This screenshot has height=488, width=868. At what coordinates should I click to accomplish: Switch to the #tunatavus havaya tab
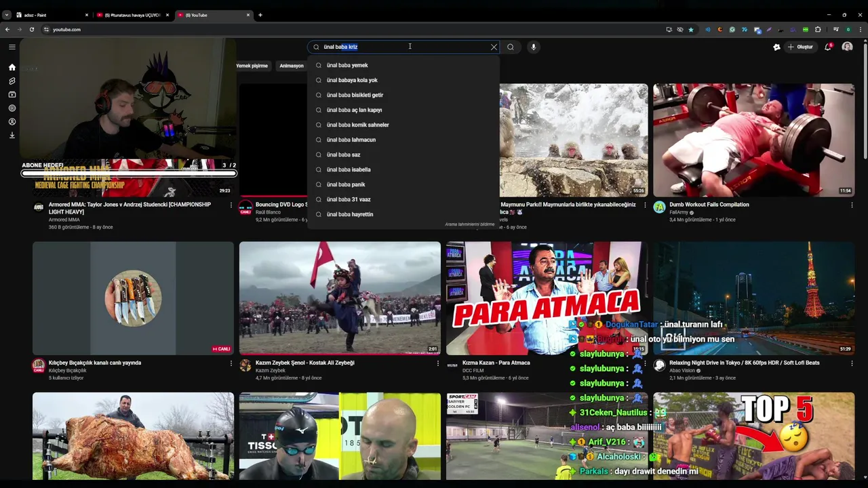pyautogui.click(x=132, y=15)
